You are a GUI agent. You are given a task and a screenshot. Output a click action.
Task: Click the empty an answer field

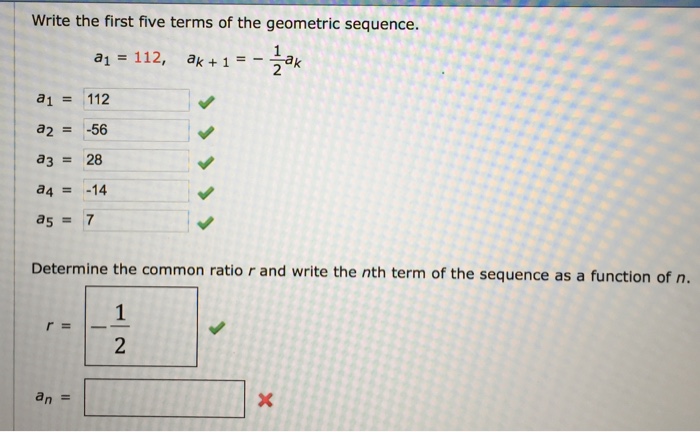[x=164, y=399]
